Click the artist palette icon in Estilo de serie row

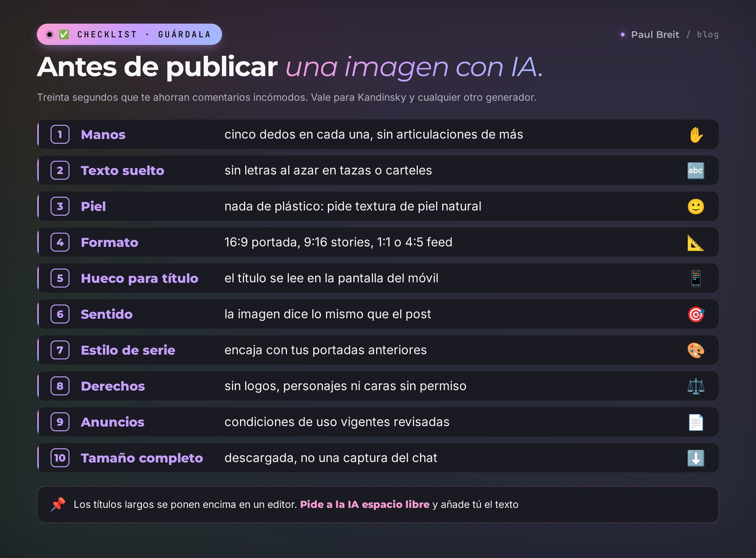(x=696, y=350)
